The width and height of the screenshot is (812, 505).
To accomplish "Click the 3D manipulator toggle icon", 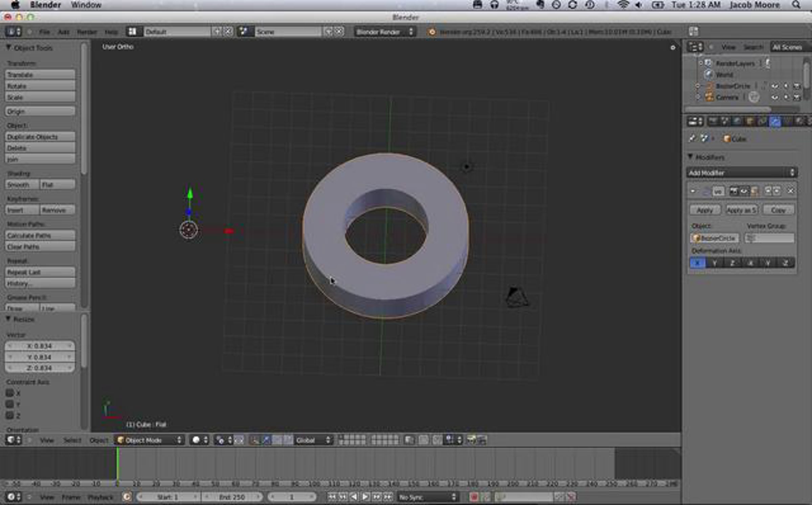I will [x=255, y=440].
